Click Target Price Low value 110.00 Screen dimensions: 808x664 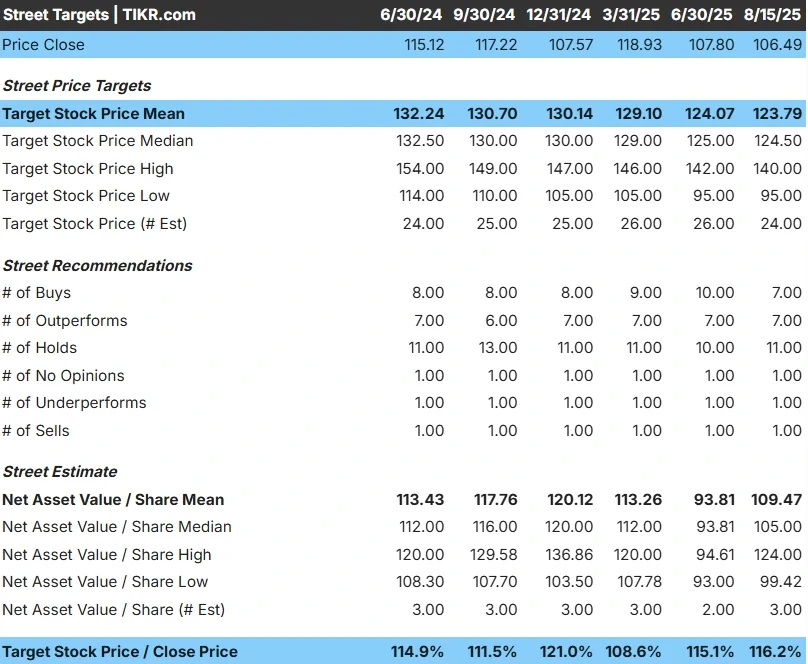[495, 196]
